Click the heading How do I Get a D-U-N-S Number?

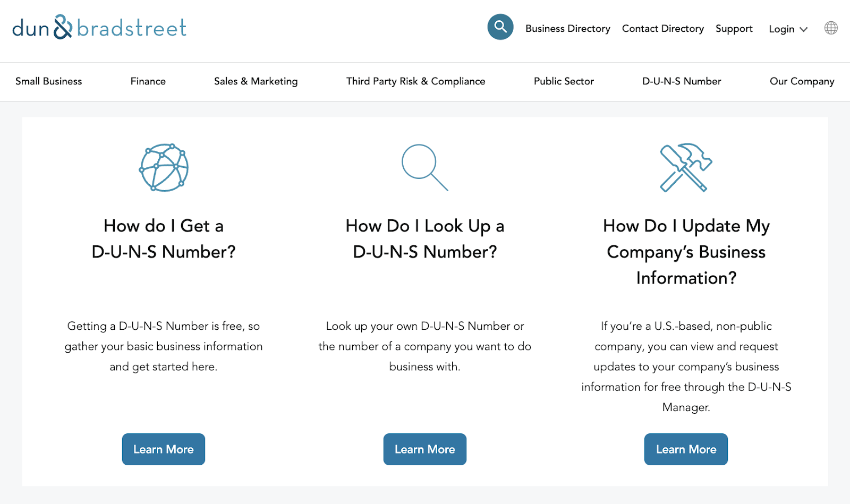point(164,238)
